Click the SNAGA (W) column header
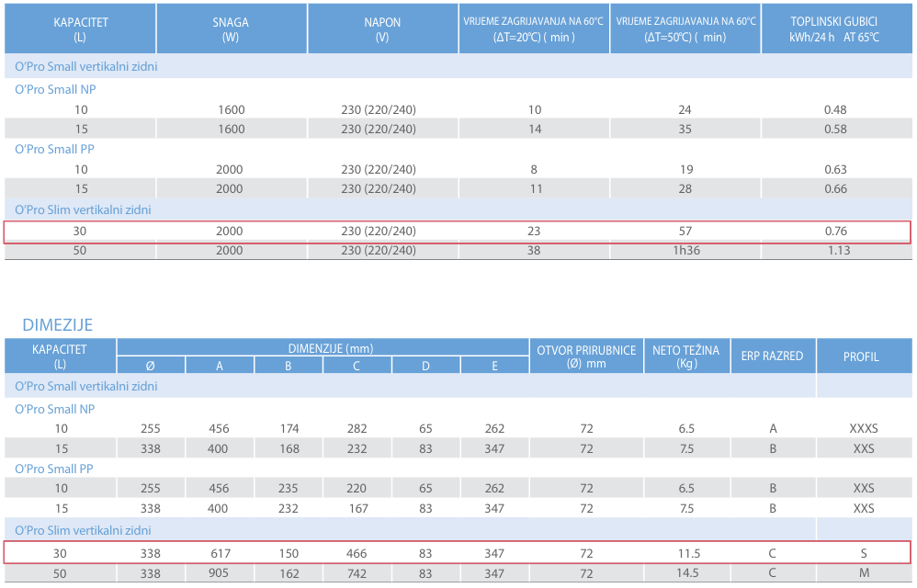 click(231, 29)
